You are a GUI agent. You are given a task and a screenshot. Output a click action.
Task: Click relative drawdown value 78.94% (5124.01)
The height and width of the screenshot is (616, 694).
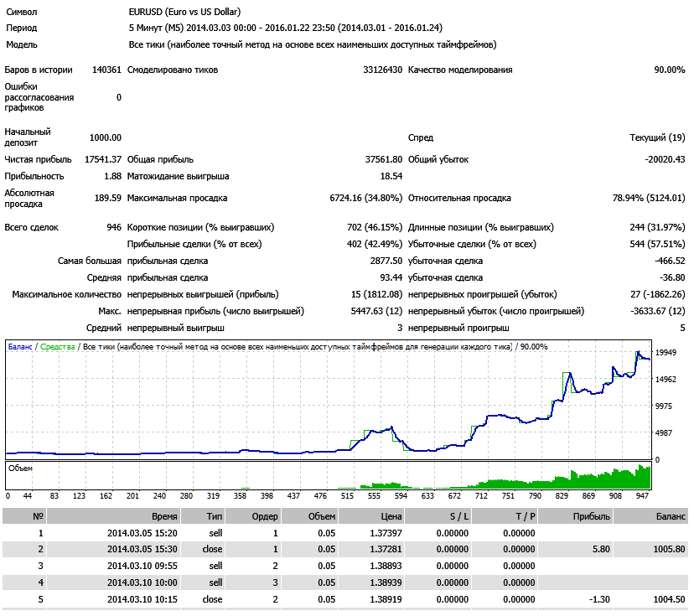tap(649, 198)
